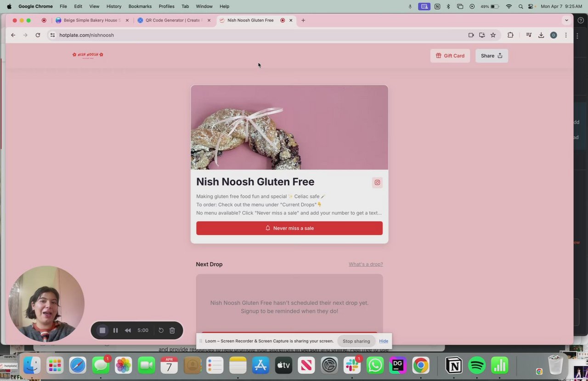
Task: Expand the tab search chevron
Action: tap(566, 20)
